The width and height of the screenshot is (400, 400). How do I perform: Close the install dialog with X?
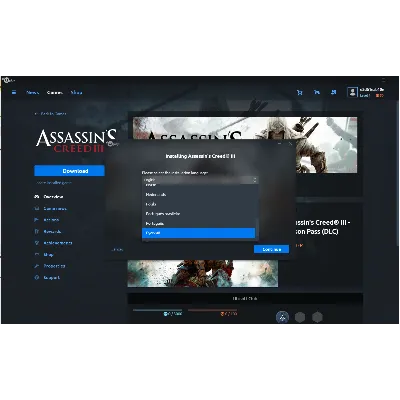point(290,144)
